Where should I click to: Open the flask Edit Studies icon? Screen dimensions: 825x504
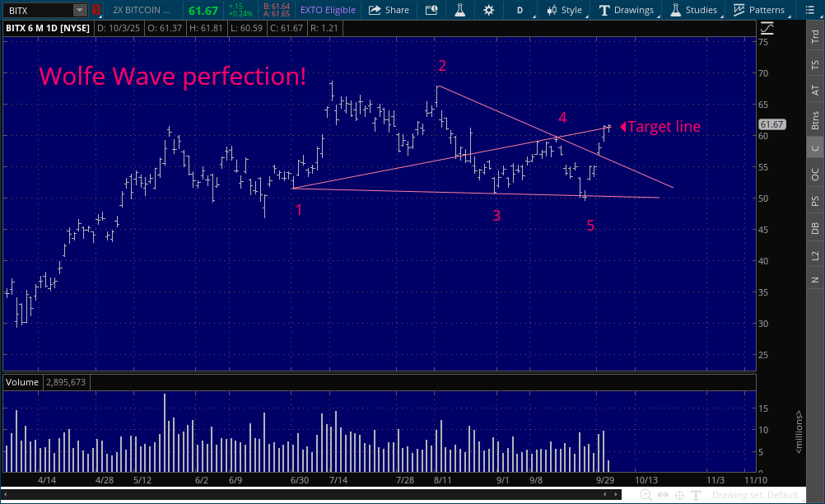[459, 10]
